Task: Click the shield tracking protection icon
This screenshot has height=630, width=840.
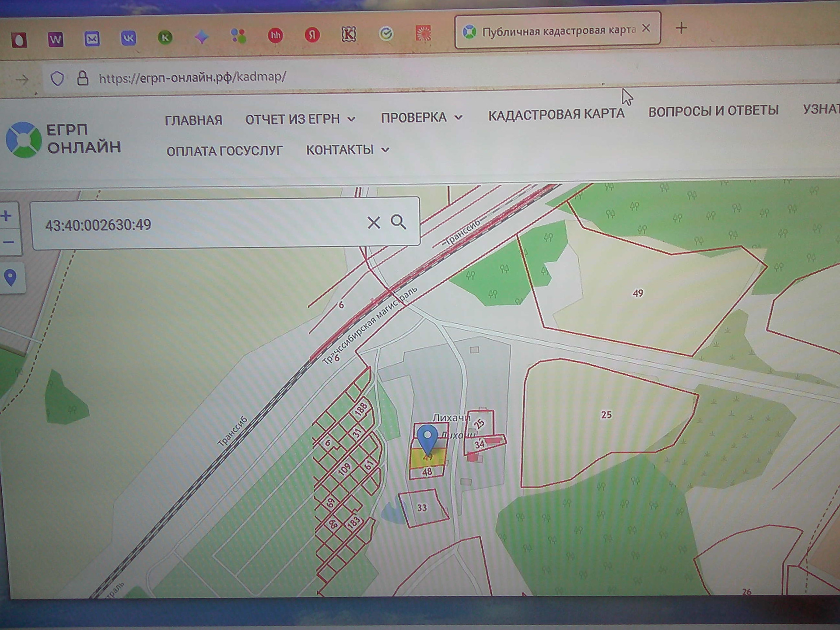Action: click(x=57, y=79)
